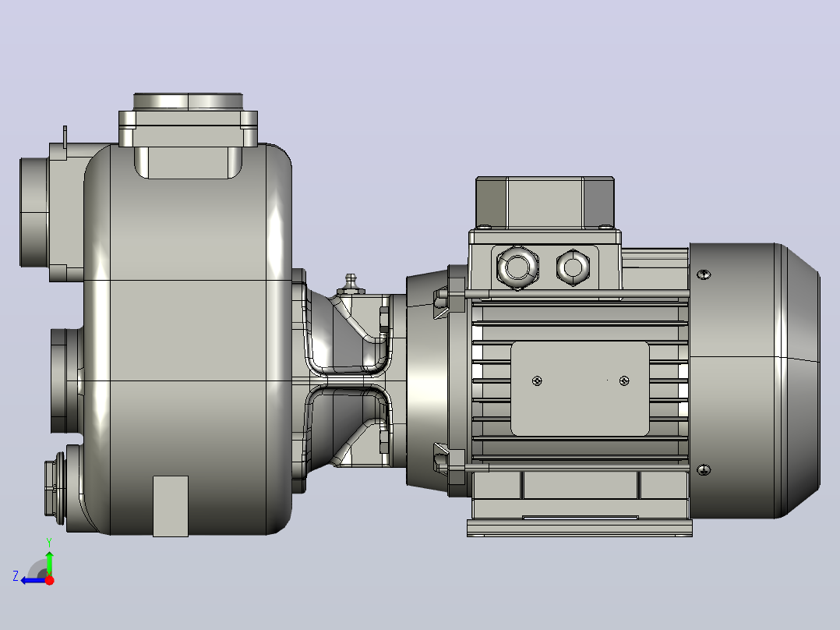
Task: Select the smaller cable gland on the terminal box
Action: coord(573,267)
